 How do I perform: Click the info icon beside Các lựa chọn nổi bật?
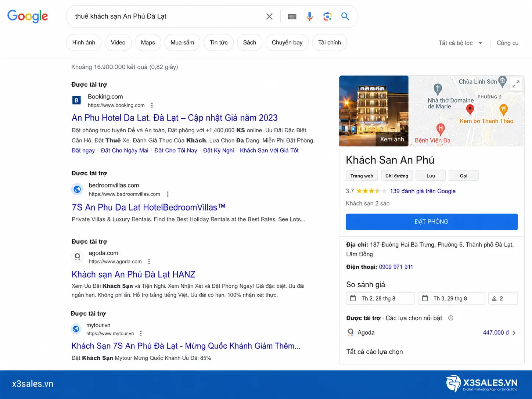point(451,318)
